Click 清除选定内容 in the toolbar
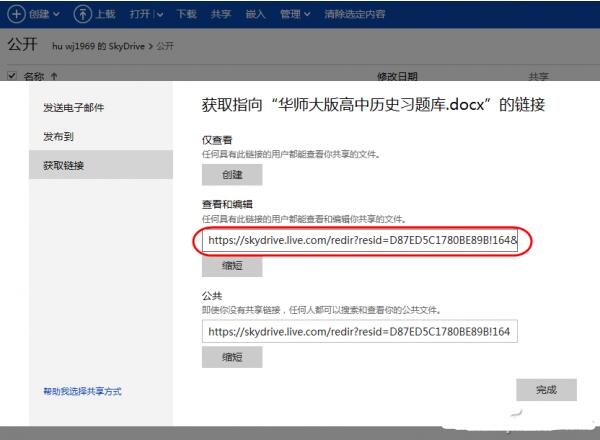This screenshot has height=440, width=600. coord(354,15)
